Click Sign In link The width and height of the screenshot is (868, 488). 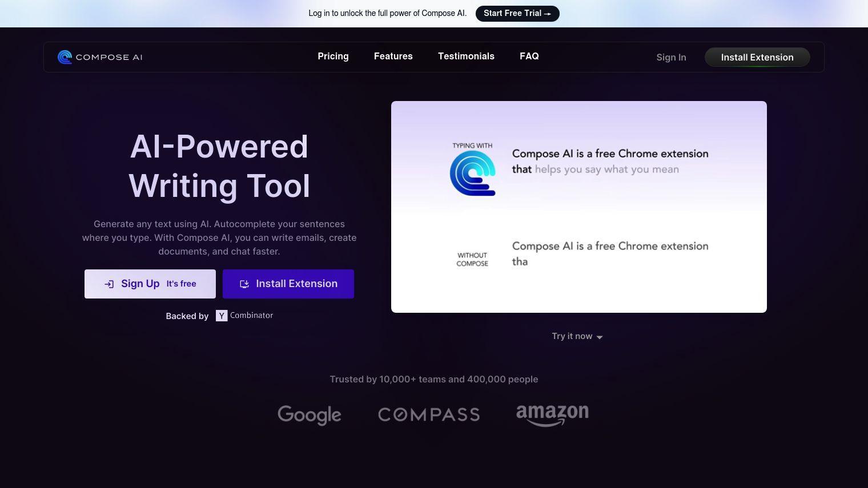(671, 57)
